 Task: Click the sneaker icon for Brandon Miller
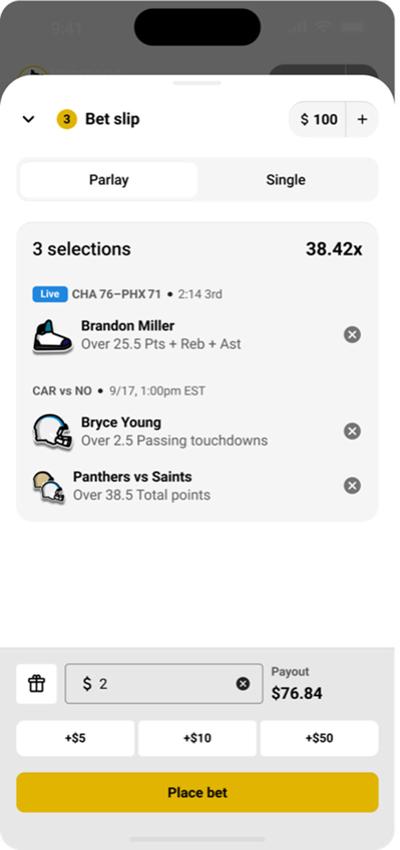point(52,336)
